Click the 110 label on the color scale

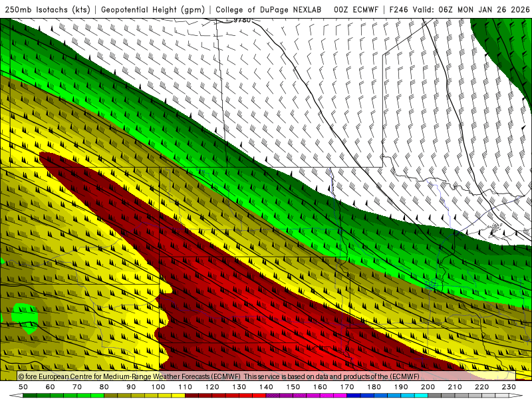(186, 387)
